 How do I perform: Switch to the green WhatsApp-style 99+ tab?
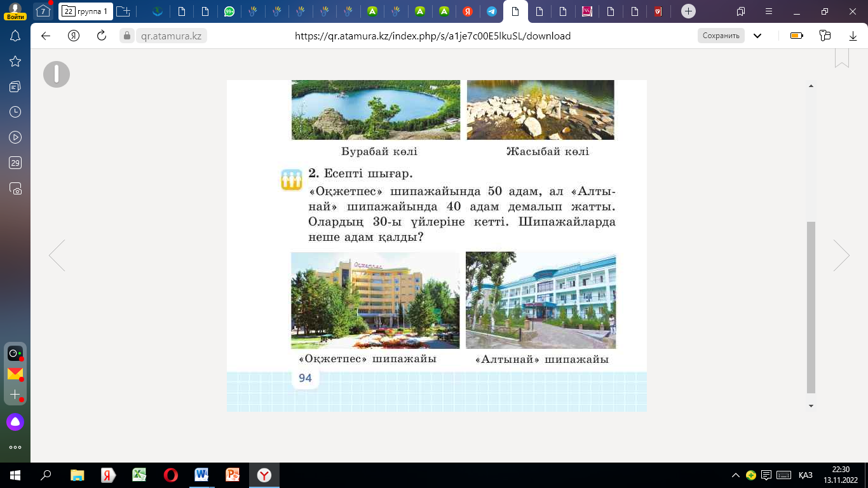tap(229, 11)
